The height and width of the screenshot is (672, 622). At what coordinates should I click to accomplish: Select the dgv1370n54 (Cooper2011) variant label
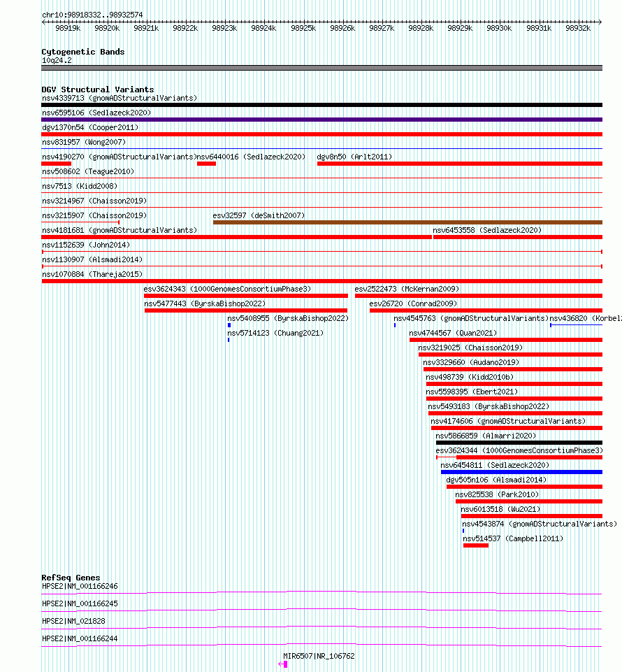pyautogui.click(x=90, y=127)
